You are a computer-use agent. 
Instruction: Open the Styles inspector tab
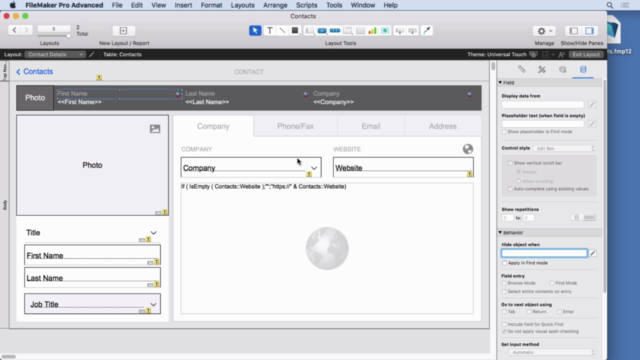click(x=542, y=69)
